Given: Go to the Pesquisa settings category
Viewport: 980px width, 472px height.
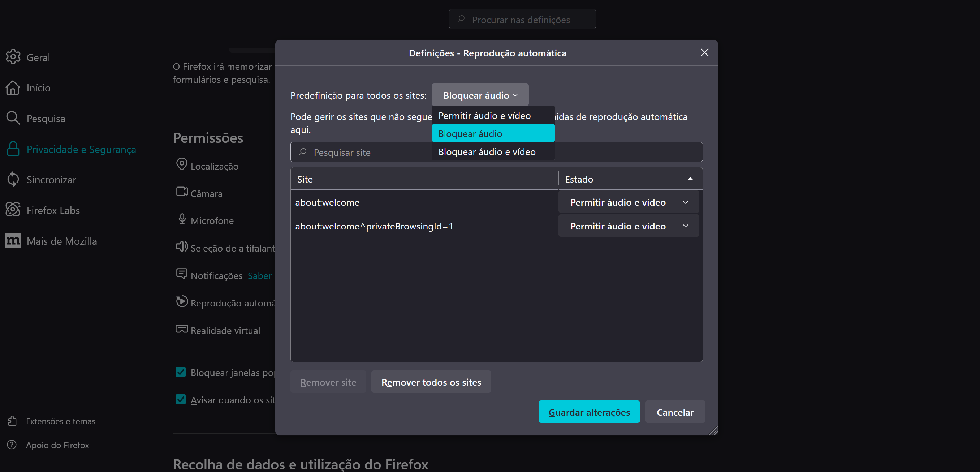Looking at the screenshot, I should [x=46, y=119].
